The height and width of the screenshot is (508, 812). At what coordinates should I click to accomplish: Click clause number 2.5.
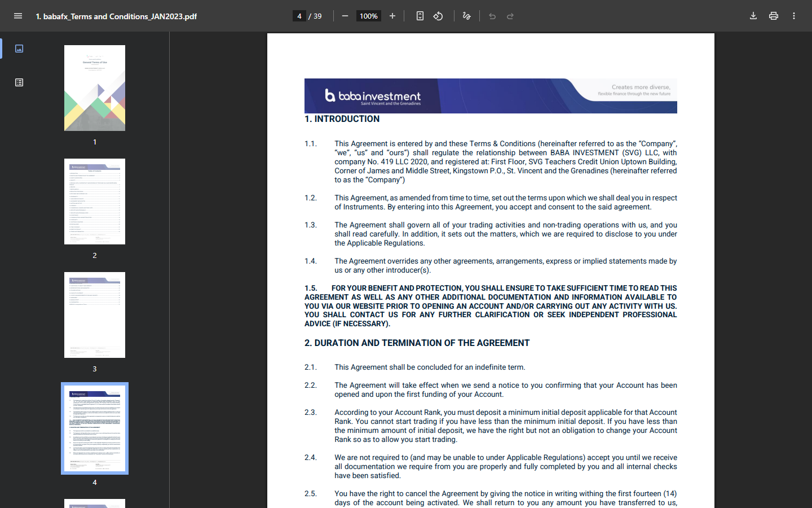click(x=311, y=494)
